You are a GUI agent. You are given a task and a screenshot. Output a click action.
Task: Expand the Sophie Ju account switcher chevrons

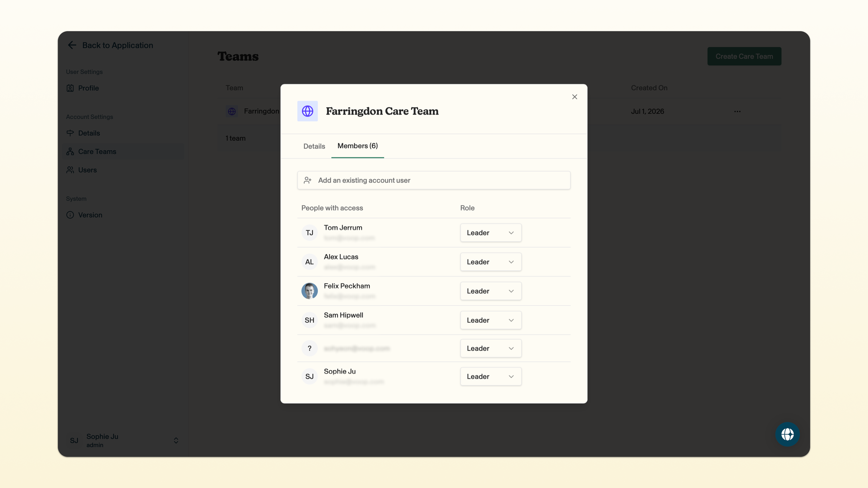[176, 441]
